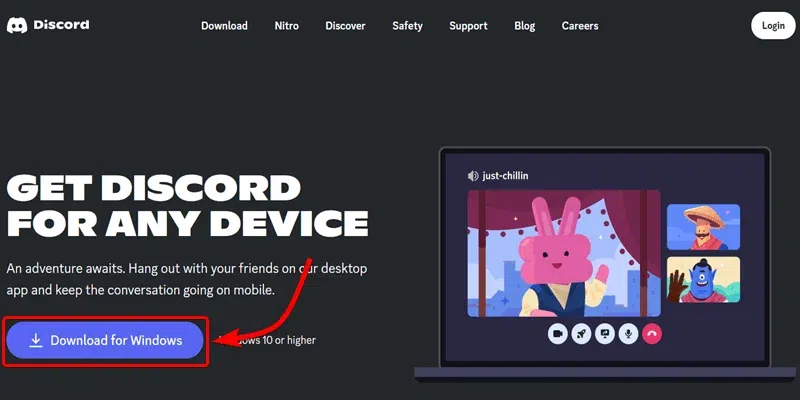Click the pink bunny video tile

coord(564,254)
